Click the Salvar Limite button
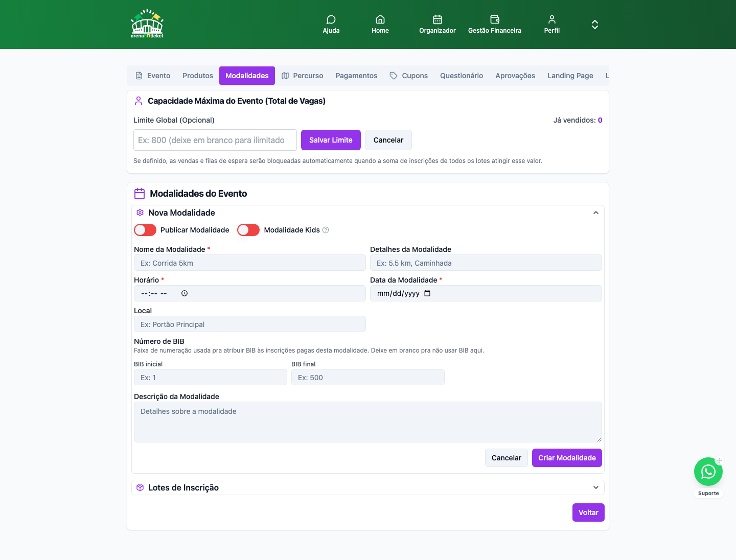736x560 pixels. click(331, 140)
